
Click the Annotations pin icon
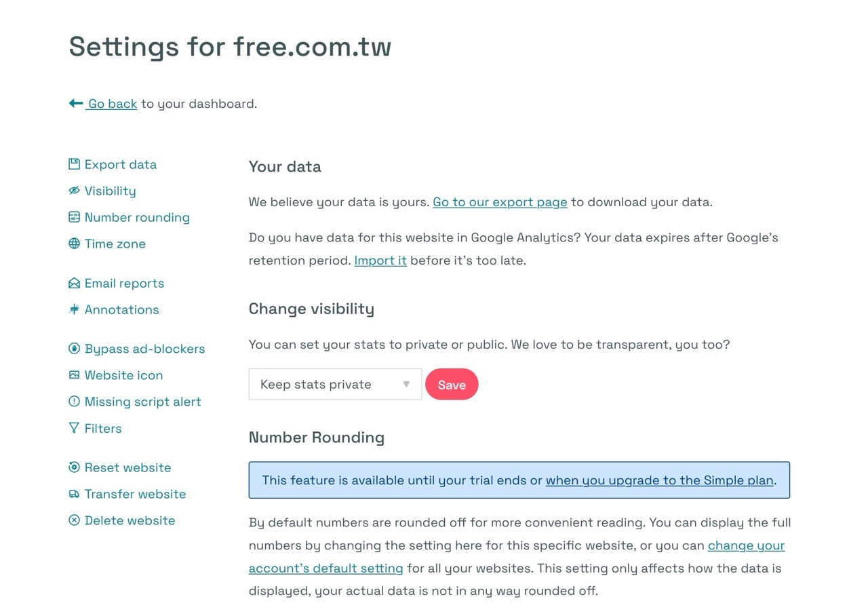74,309
